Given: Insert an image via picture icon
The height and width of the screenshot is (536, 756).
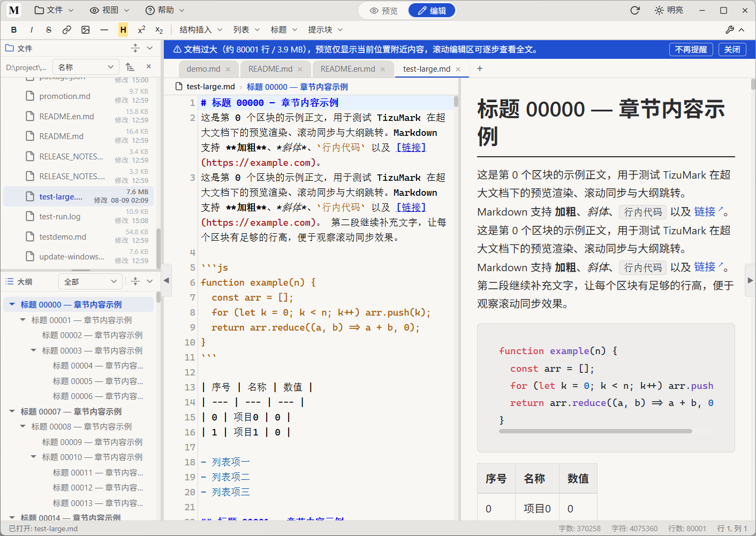Looking at the screenshot, I should point(86,30).
